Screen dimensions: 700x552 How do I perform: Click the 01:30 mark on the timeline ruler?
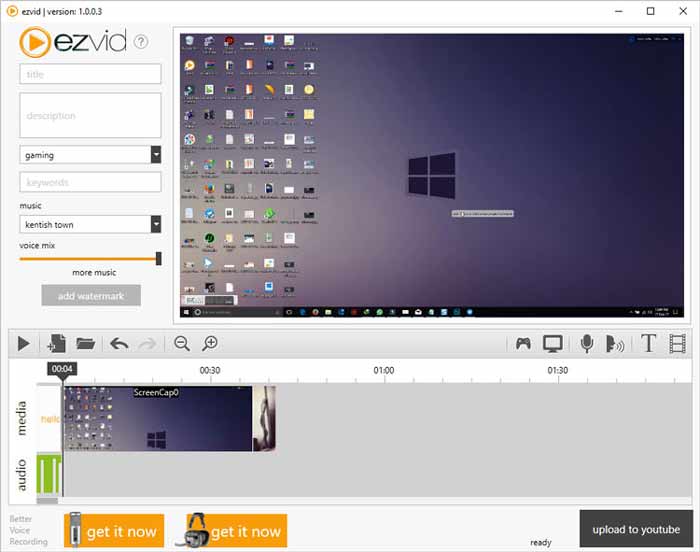pyautogui.click(x=558, y=370)
